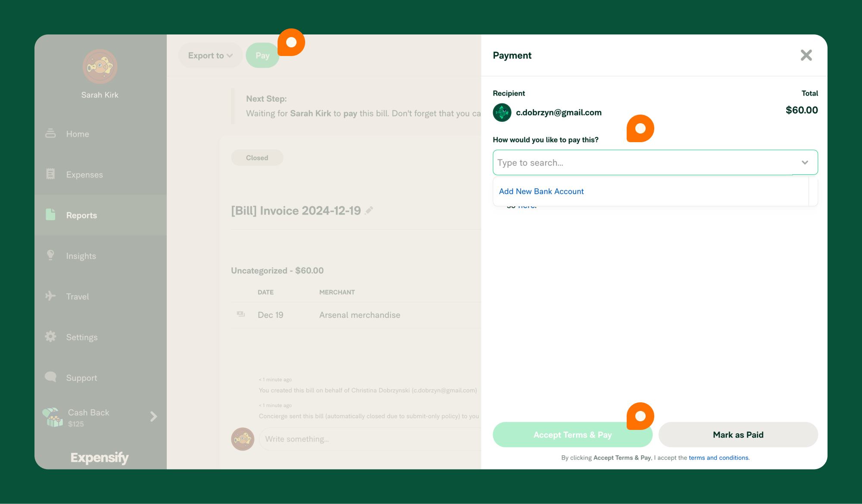This screenshot has width=862, height=504.
Task: Click the Support sidebar icon
Action: 51,377
